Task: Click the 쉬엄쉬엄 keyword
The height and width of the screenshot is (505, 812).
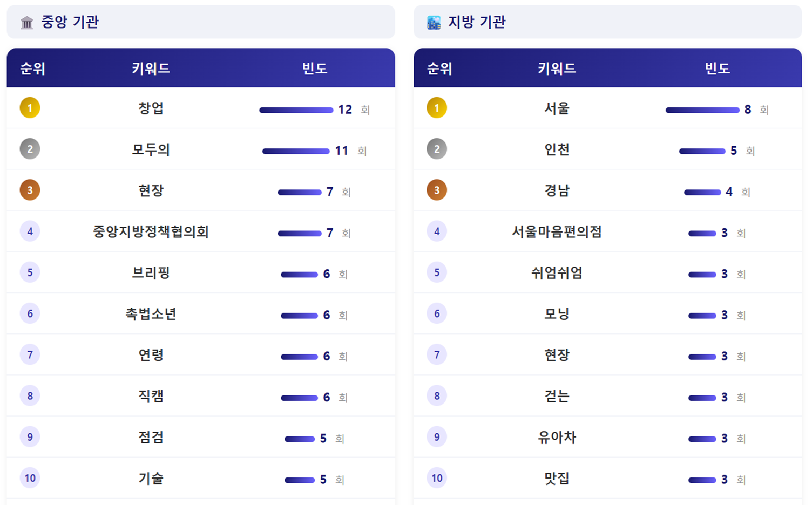Action: (557, 273)
